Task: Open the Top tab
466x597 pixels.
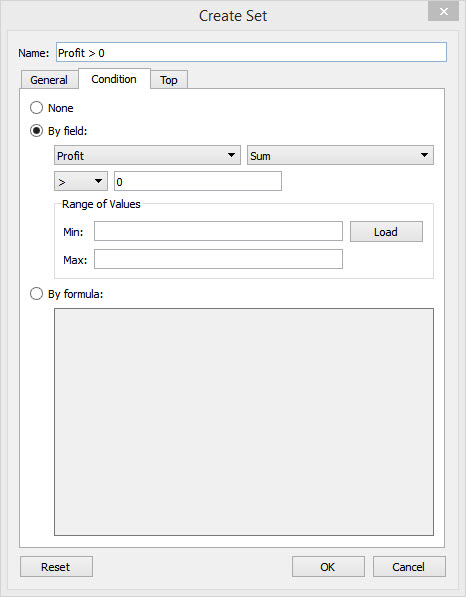Action: [x=169, y=80]
